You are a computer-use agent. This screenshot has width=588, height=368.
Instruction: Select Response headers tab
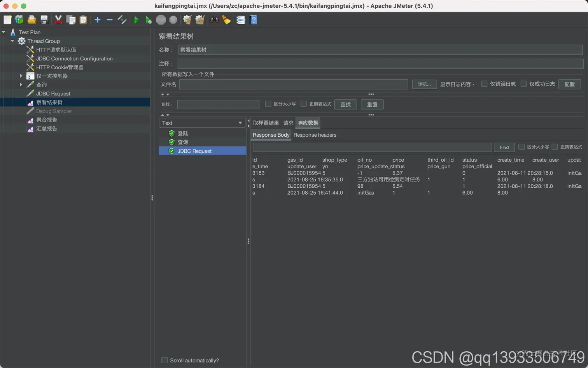pyautogui.click(x=315, y=135)
